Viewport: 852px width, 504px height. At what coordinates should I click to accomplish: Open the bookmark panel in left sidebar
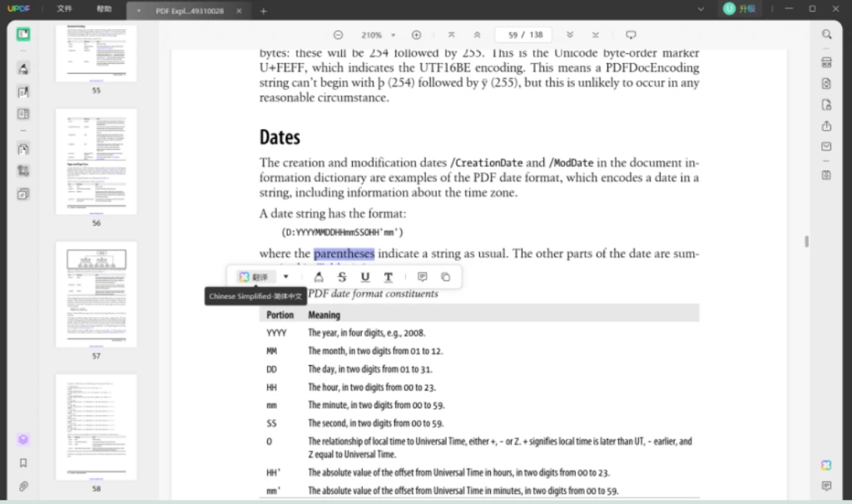pyautogui.click(x=23, y=462)
